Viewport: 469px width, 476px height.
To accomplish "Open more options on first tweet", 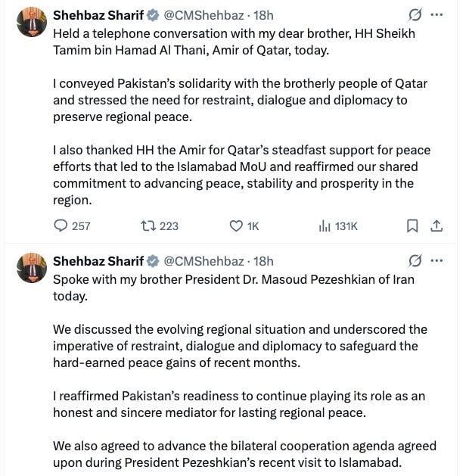I will 436,14.
